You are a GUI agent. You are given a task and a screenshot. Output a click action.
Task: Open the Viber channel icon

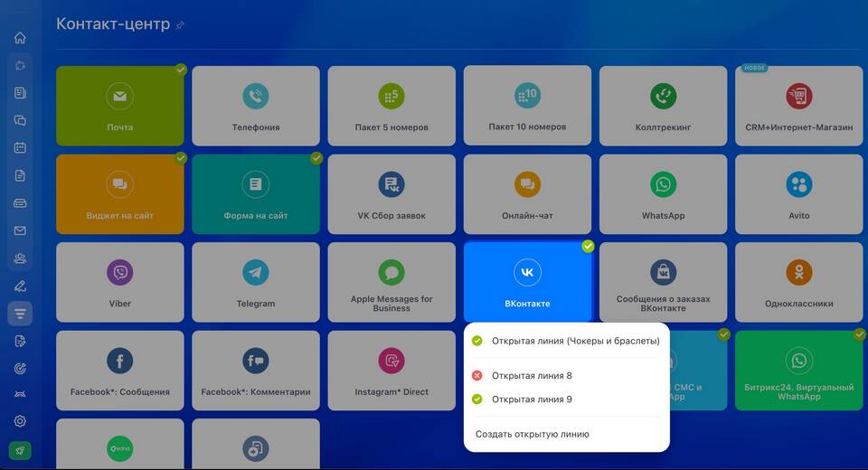click(119, 273)
